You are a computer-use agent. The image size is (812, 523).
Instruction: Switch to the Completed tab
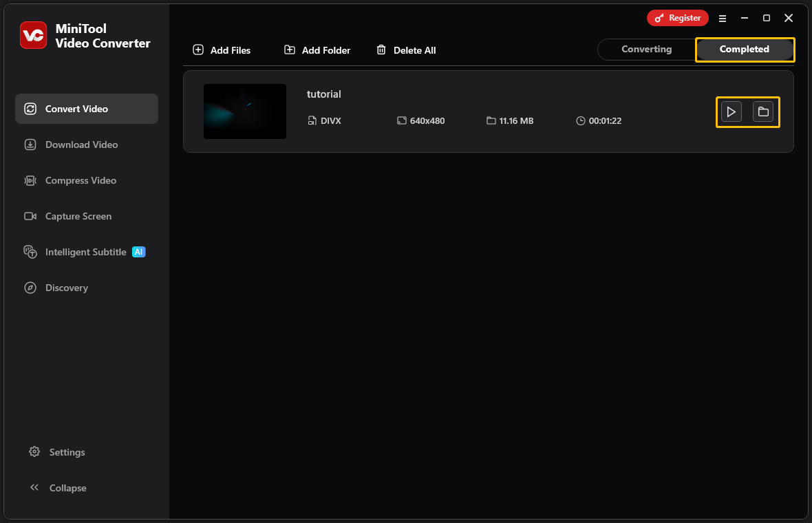[x=744, y=49]
